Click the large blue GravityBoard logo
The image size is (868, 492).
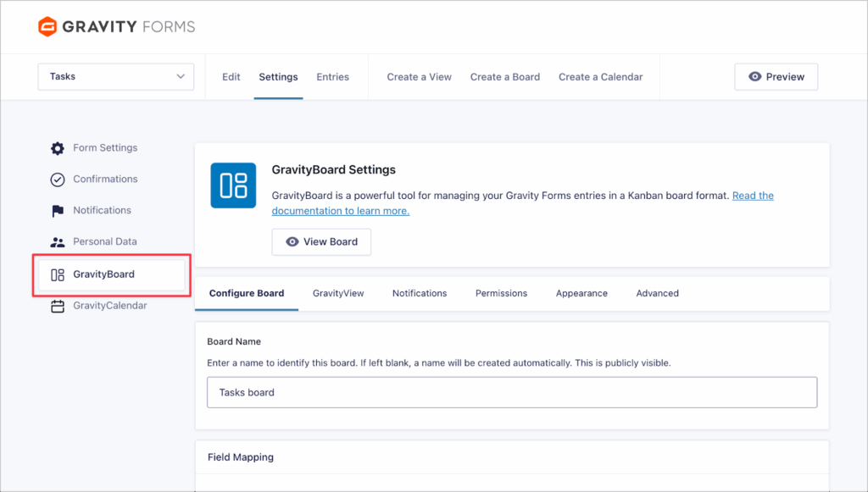[x=233, y=185]
